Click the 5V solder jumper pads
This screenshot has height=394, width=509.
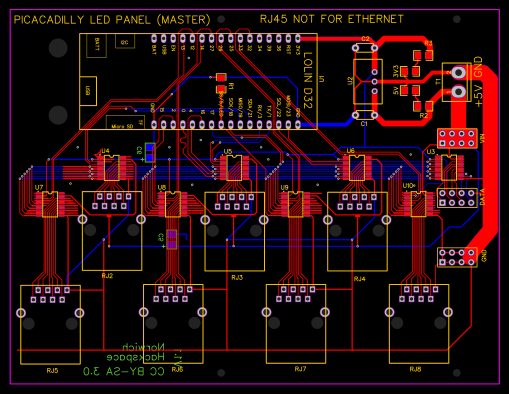click(x=410, y=90)
